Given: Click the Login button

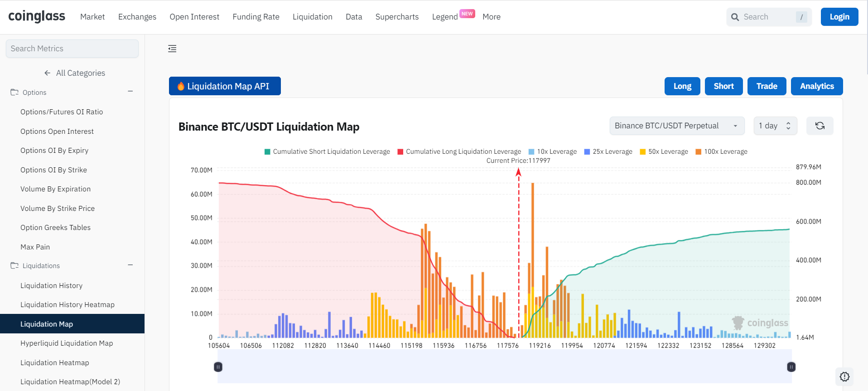Looking at the screenshot, I should 839,17.
